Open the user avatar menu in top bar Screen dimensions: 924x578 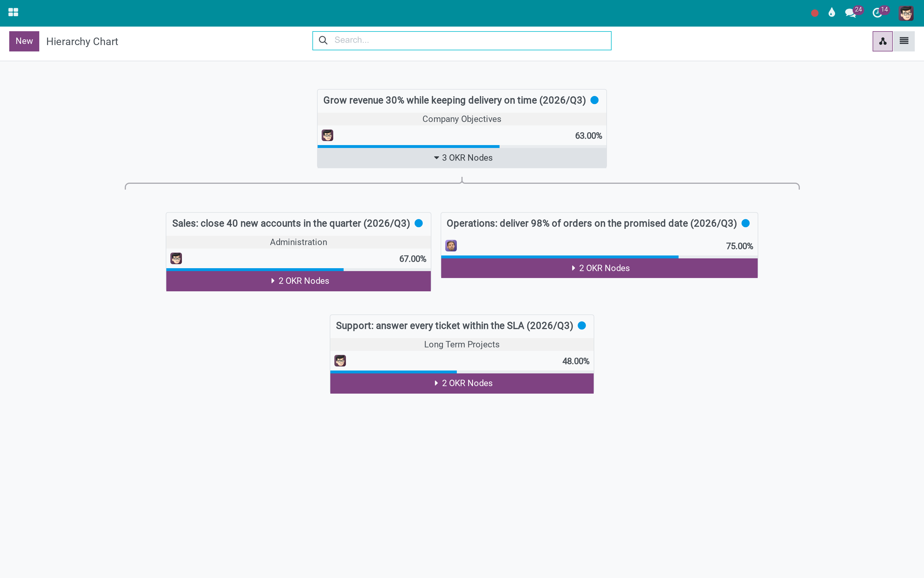click(x=906, y=13)
